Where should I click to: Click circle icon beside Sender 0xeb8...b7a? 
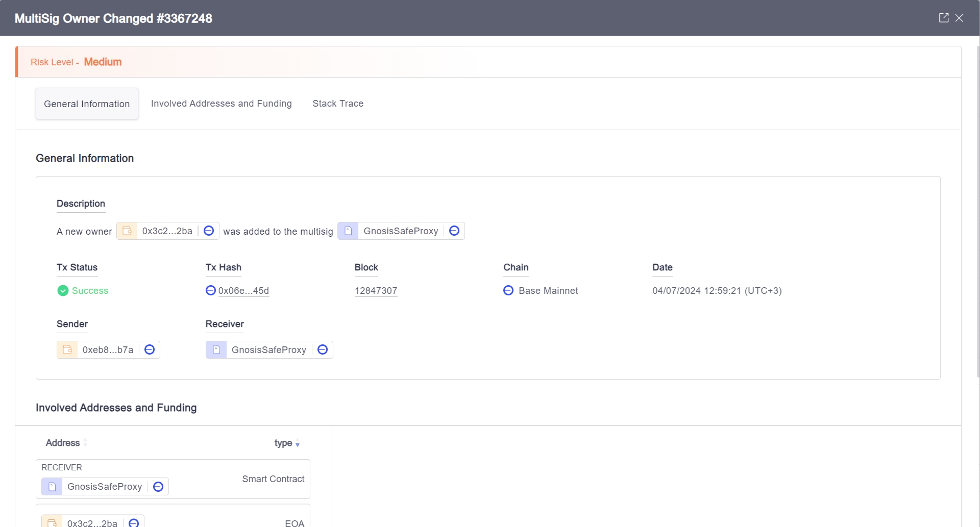coord(150,349)
